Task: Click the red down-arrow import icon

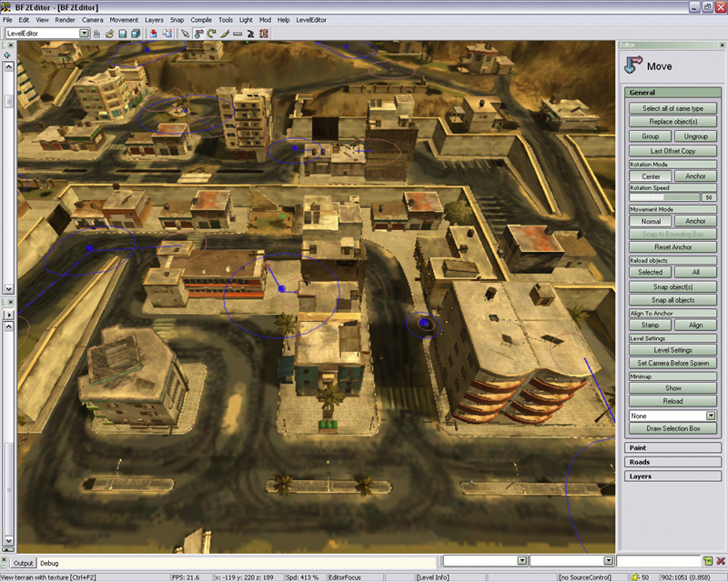Action: 153,34
